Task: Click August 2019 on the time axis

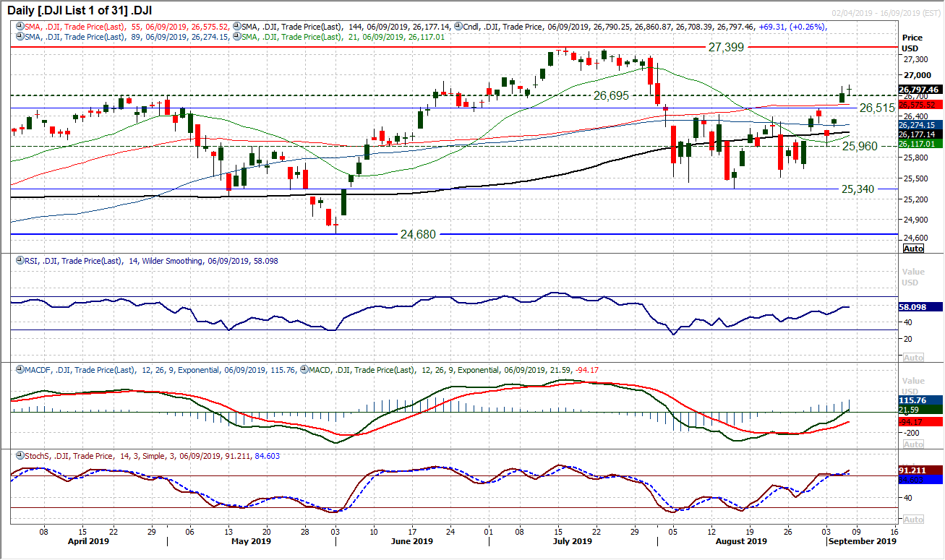Action: point(743,540)
